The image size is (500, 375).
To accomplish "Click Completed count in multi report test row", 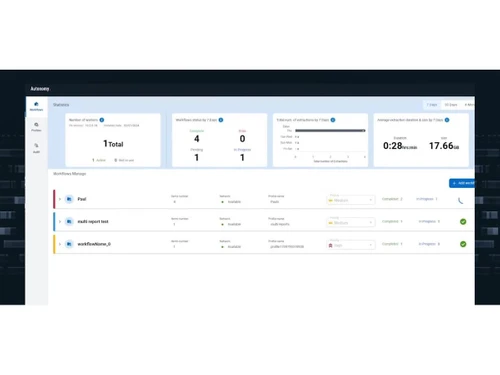I will coord(392,221).
